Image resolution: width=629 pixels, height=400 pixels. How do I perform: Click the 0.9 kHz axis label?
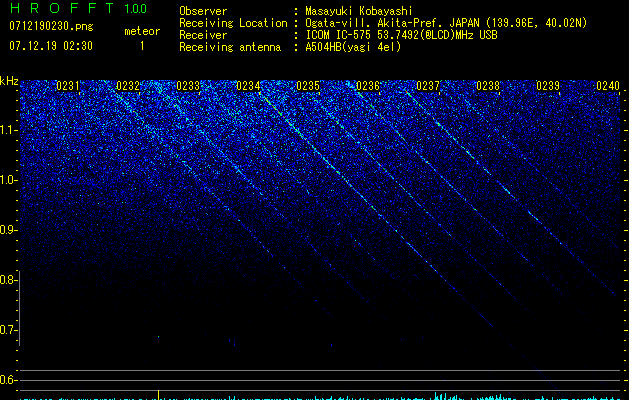click(x=8, y=230)
